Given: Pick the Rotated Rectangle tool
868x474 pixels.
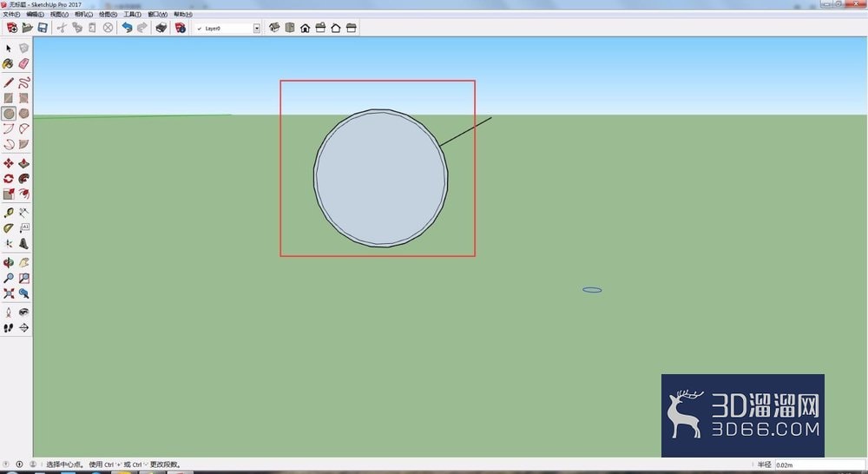Looking at the screenshot, I should point(23,98).
